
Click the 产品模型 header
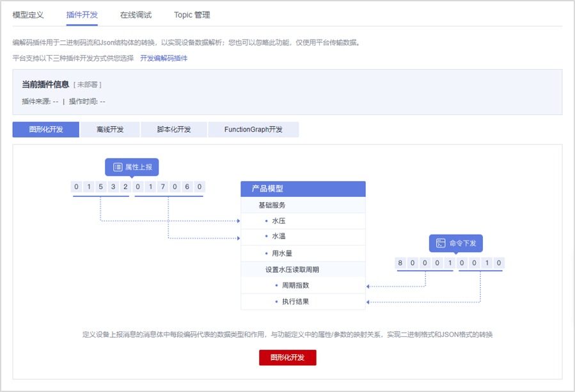coord(303,189)
